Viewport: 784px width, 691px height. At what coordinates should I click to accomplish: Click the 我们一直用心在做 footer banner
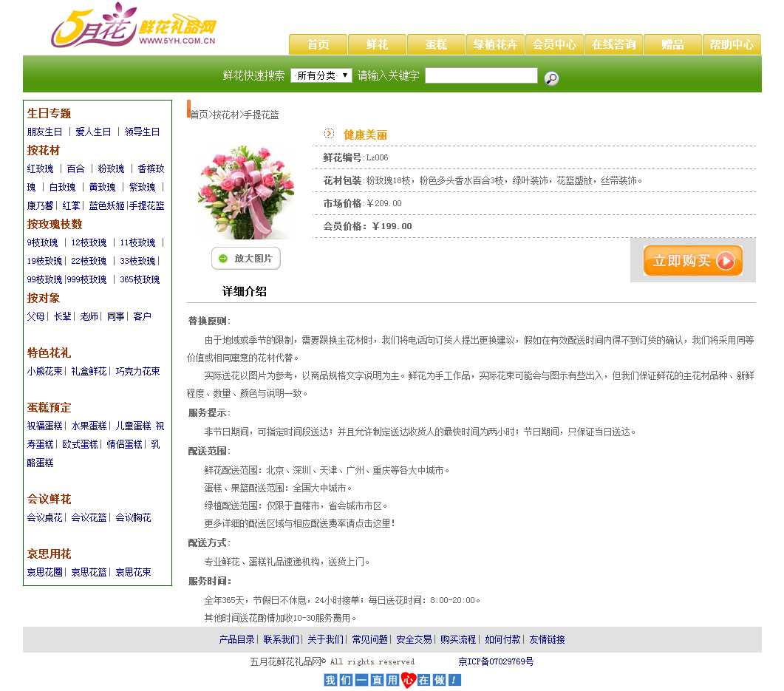(x=392, y=680)
